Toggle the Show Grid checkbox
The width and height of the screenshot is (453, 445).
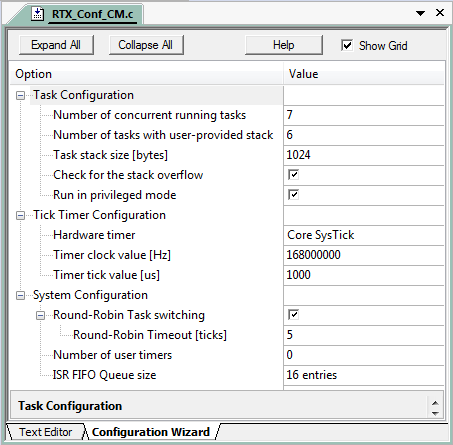347,45
